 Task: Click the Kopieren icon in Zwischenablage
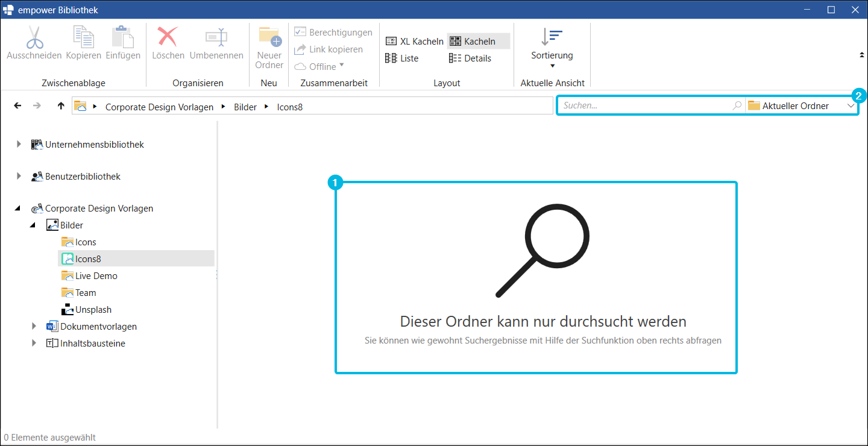[x=83, y=37]
